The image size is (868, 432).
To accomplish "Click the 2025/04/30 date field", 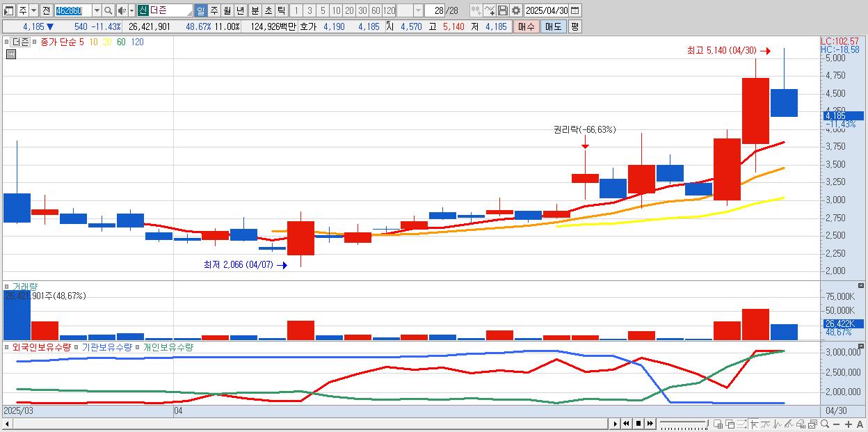I will 546,10.
